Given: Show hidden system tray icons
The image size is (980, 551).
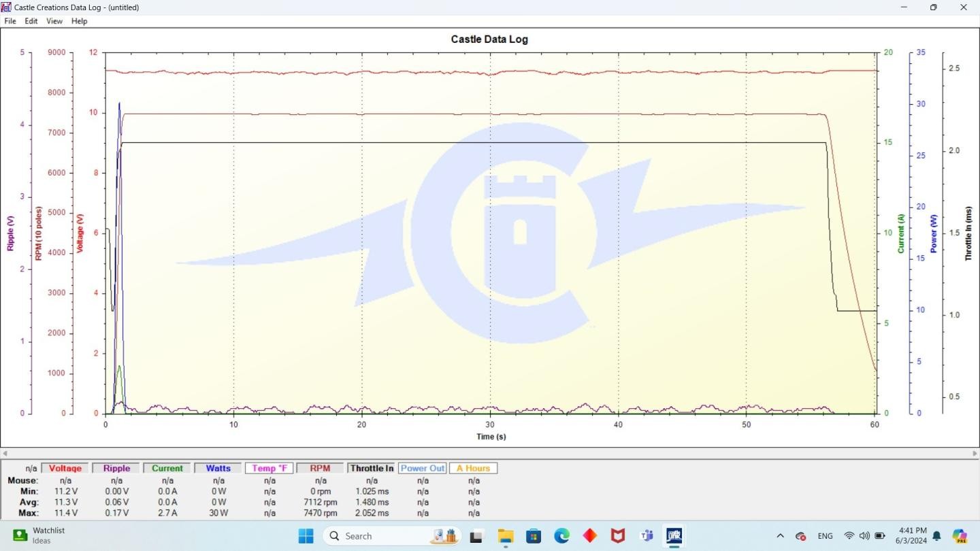Looking at the screenshot, I should [x=781, y=536].
